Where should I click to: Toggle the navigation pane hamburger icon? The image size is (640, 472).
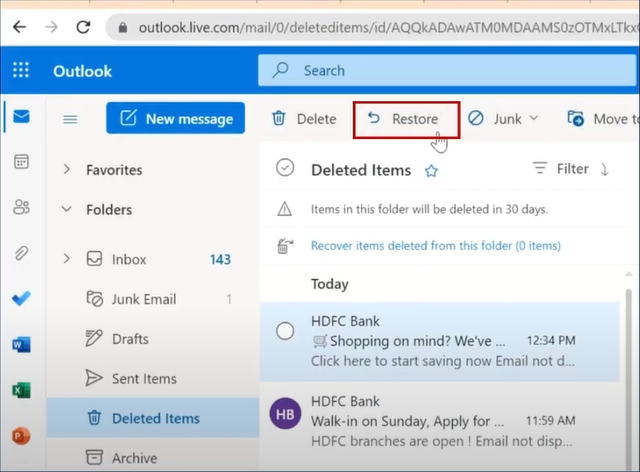point(70,119)
